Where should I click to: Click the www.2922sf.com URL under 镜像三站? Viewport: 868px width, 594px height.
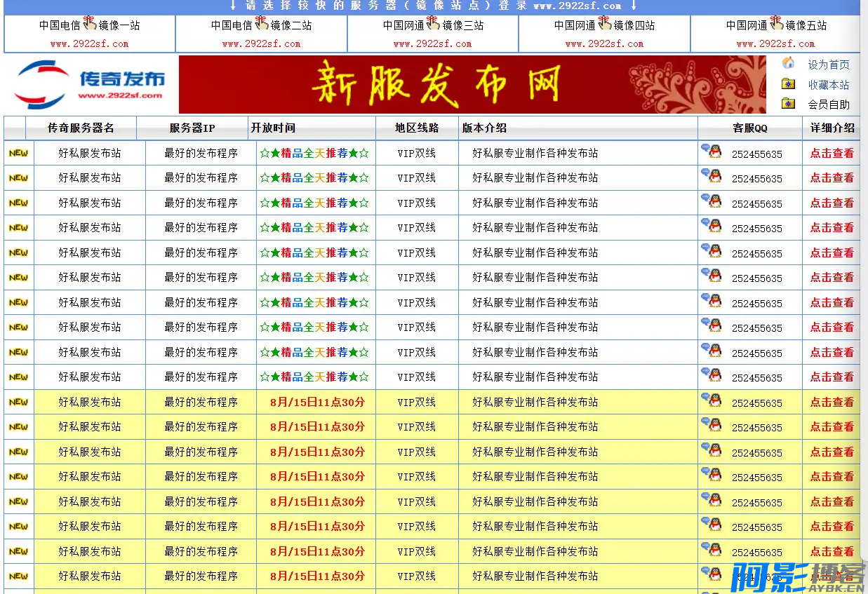tap(433, 43)
